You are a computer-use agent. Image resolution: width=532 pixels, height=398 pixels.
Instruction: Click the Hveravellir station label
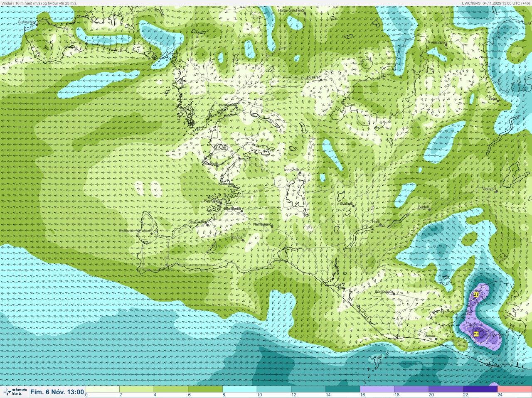tap(436, 42)
